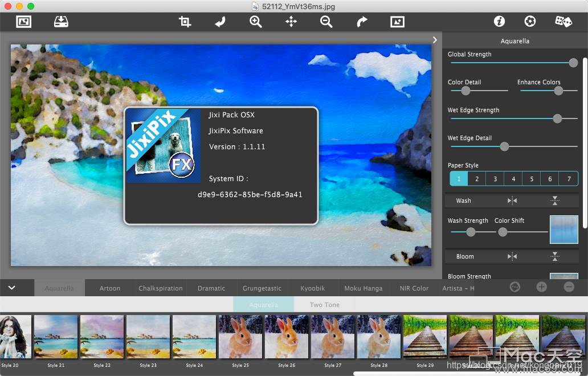This screenshot has height=376, width=588.
Task: Switch to the Aquarella effect tab
Action: coord(59,288)
